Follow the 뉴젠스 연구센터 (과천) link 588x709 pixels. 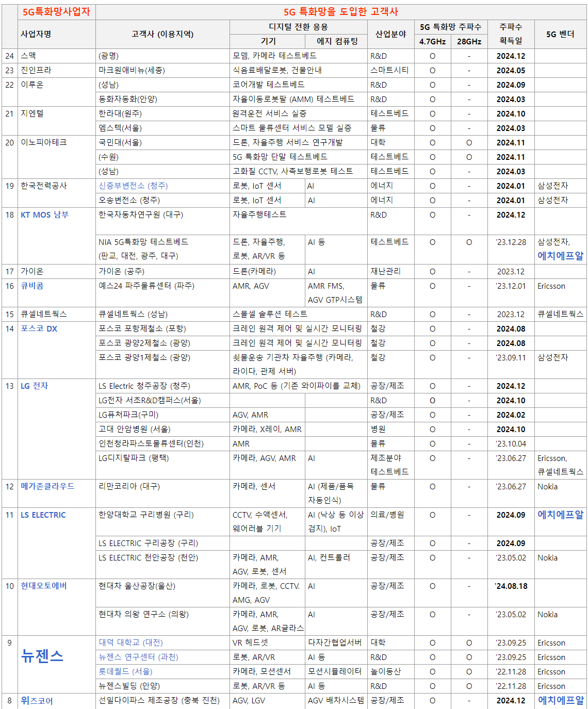[x=138, y=657]
